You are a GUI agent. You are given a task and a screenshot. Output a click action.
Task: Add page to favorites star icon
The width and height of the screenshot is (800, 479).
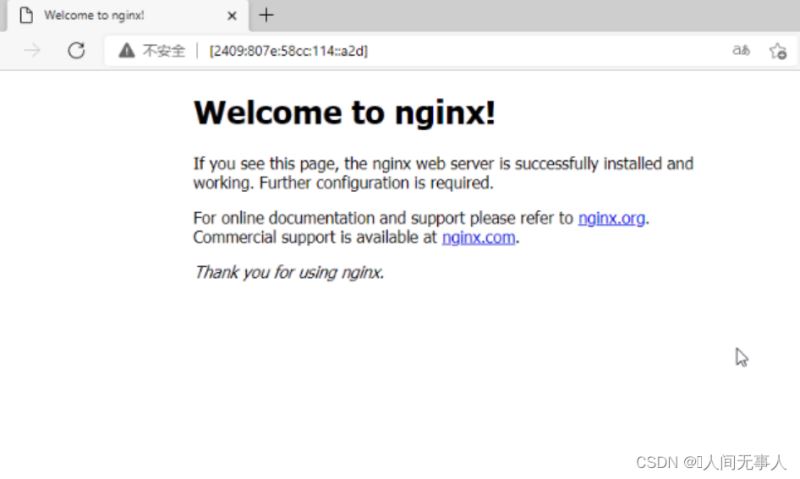[x=778, y=51]
